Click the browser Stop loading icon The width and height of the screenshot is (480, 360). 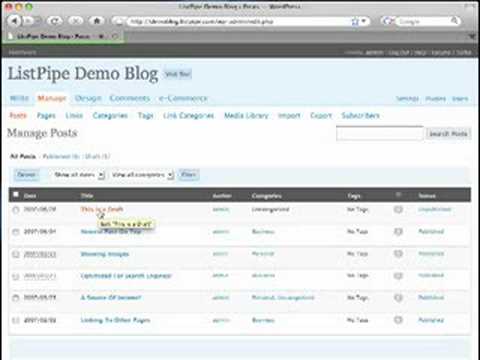[76, 21]
